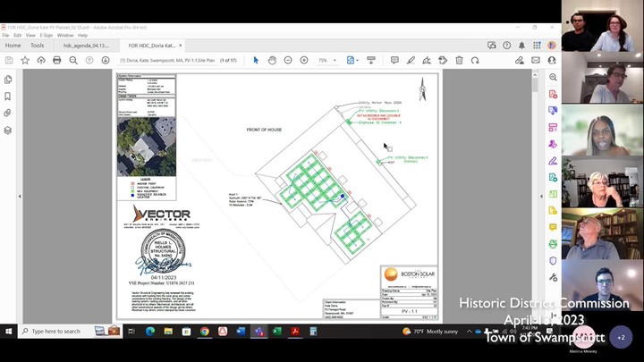Select the highlight pen tool
The height and width of the screenshot is (362, 644).
coord(411,61)
